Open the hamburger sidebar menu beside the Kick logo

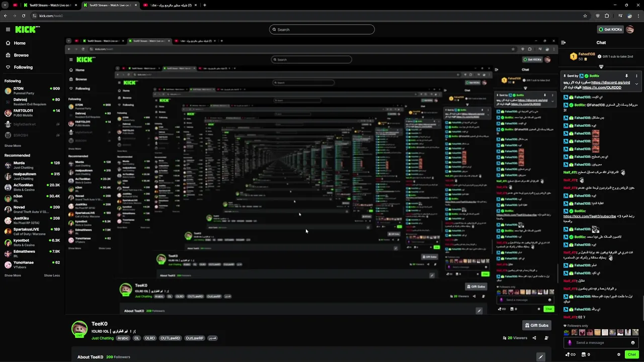[x=8, y=30]
